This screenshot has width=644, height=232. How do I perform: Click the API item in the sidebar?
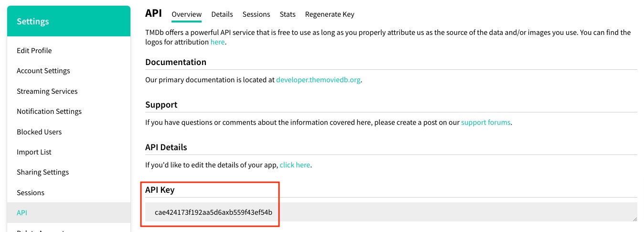(22, 213)
